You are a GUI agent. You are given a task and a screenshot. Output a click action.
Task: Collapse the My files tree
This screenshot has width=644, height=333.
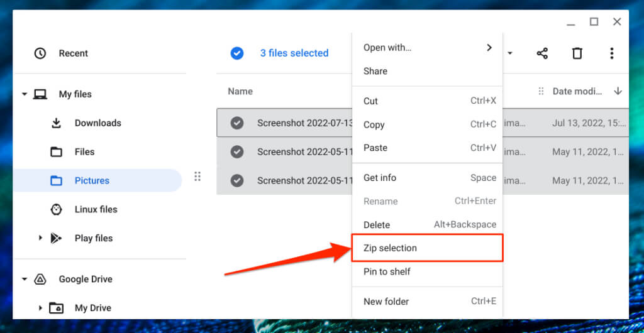click(x=25, y=94)
